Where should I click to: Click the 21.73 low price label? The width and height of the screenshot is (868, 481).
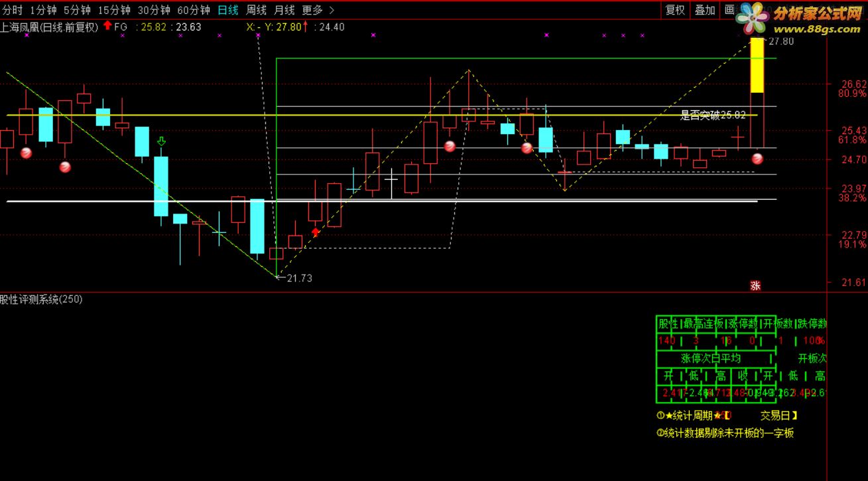click(299, 278)
